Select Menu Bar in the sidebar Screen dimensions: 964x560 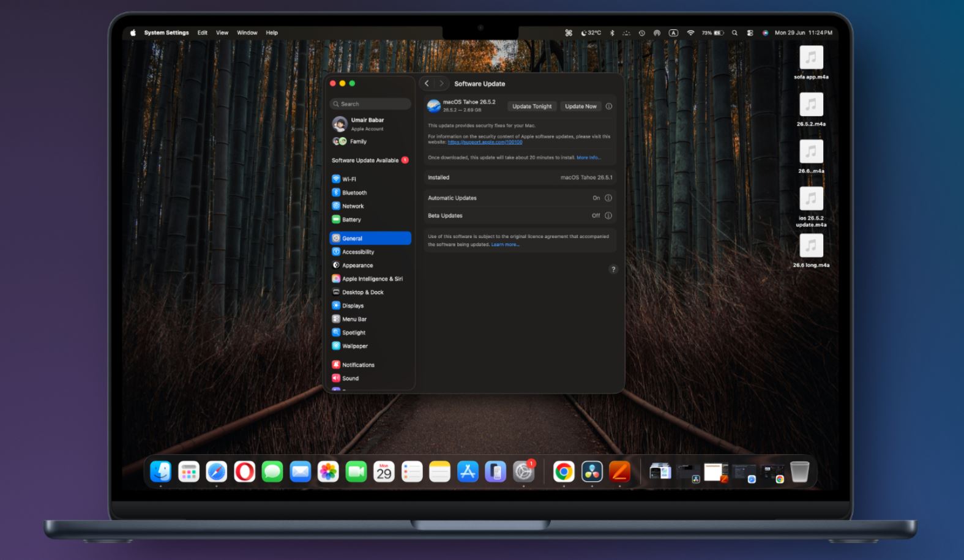pyautogui.click(x=370, y=319)
